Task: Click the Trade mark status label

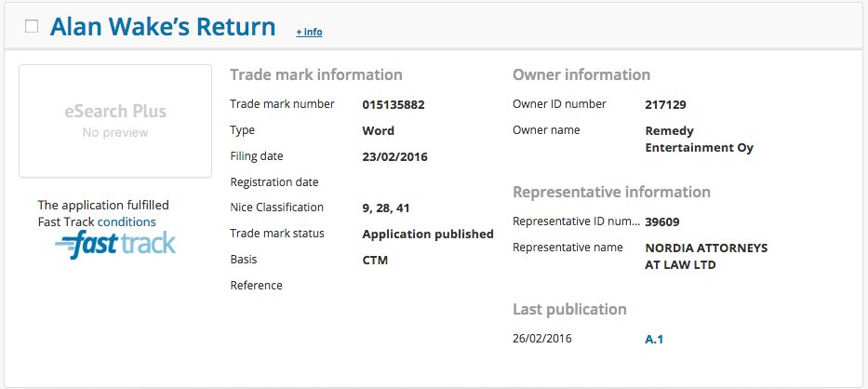Action: pyautogui.click(x=277, y=234)
